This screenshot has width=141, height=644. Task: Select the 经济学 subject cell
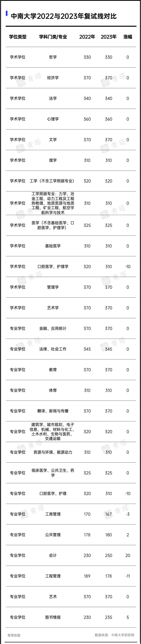(53, 78)
